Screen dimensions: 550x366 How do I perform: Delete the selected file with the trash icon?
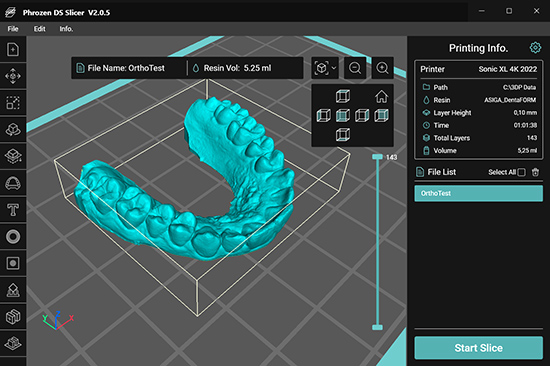pos(535,172)
